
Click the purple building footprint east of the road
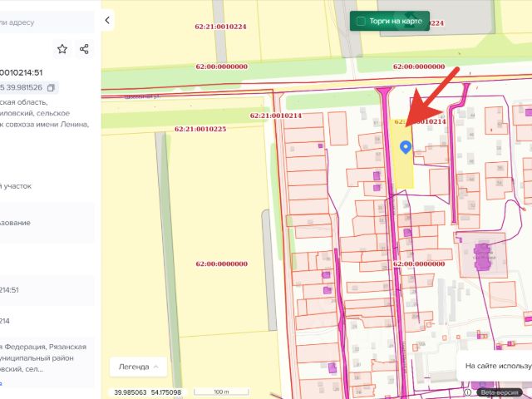pyautogui.click(x=482, y=257)
